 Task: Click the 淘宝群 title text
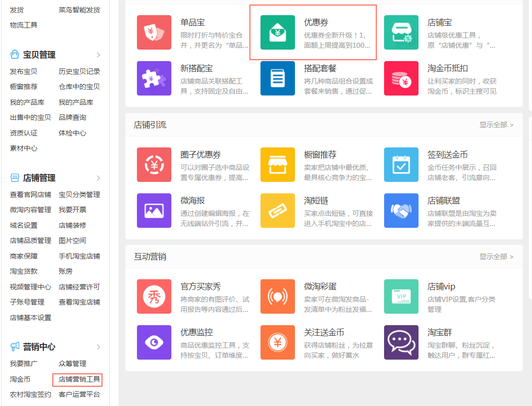point(440,333)
